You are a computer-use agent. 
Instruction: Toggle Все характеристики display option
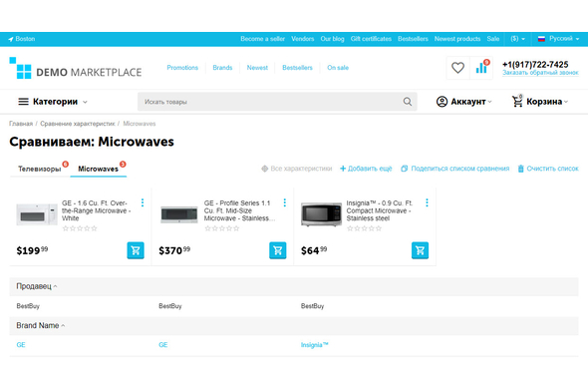297,169
